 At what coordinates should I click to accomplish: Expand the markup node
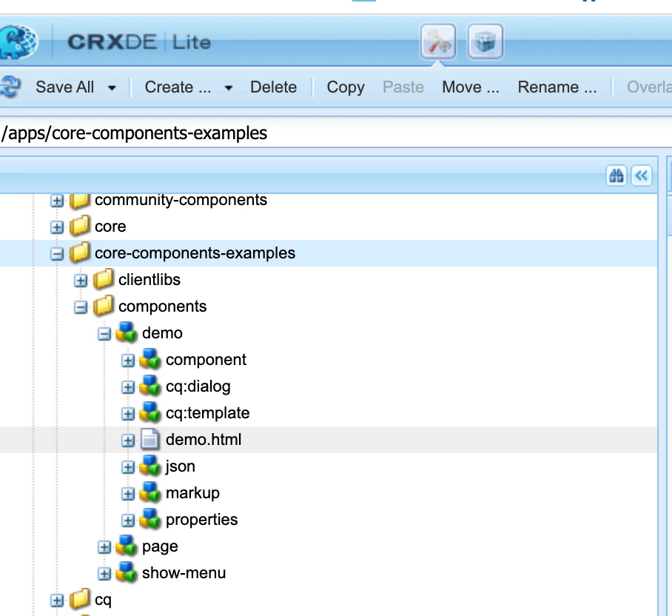pyautogui.click(x=128, y=494)
